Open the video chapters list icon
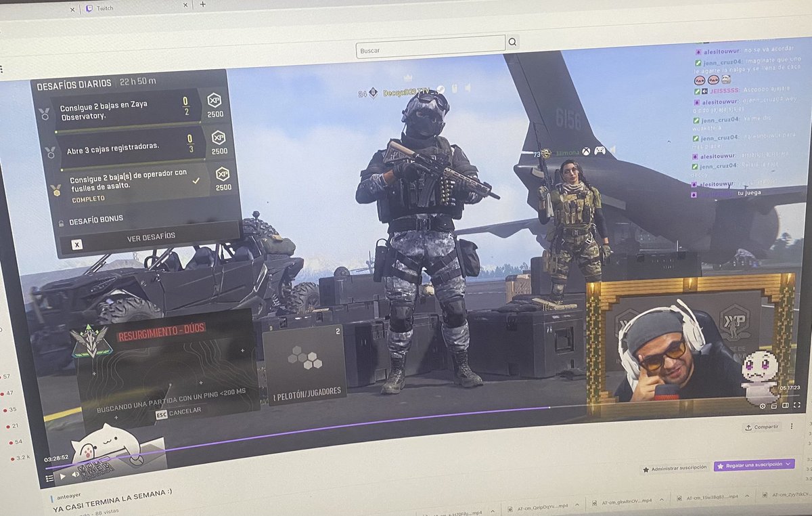The image size is (812, 516). (x=49, y=478)
